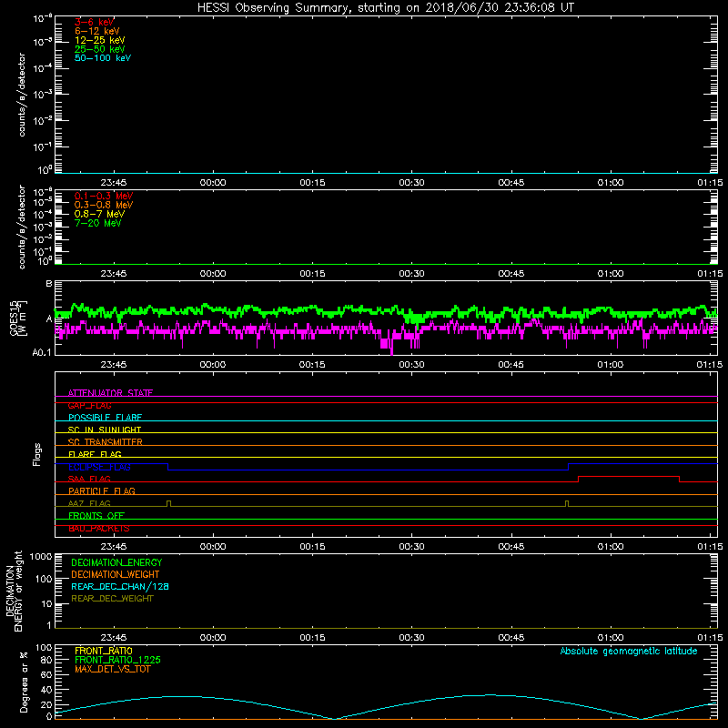
Task: Click the Degrees or % axis title
Action: 24,682
